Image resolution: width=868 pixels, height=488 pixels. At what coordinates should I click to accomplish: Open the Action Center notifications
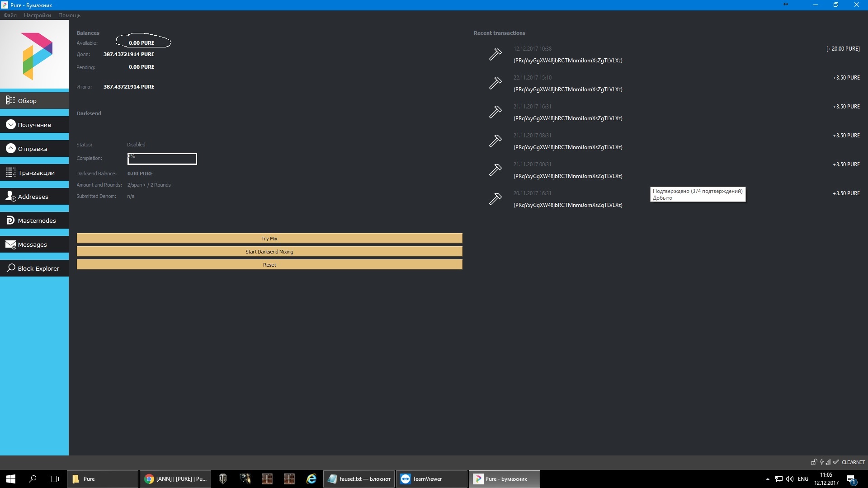pos(851,479)
